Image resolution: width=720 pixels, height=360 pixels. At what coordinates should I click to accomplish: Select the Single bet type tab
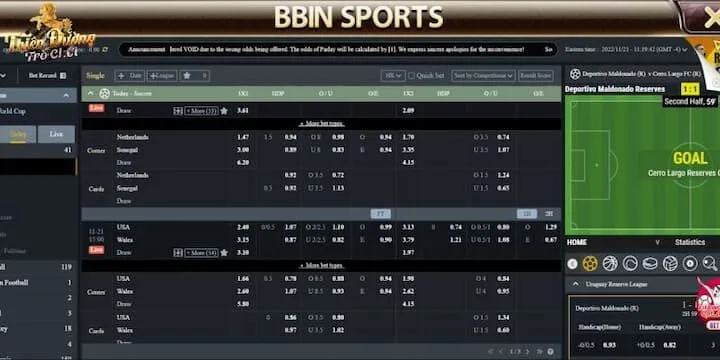click(x=96, y=76)
